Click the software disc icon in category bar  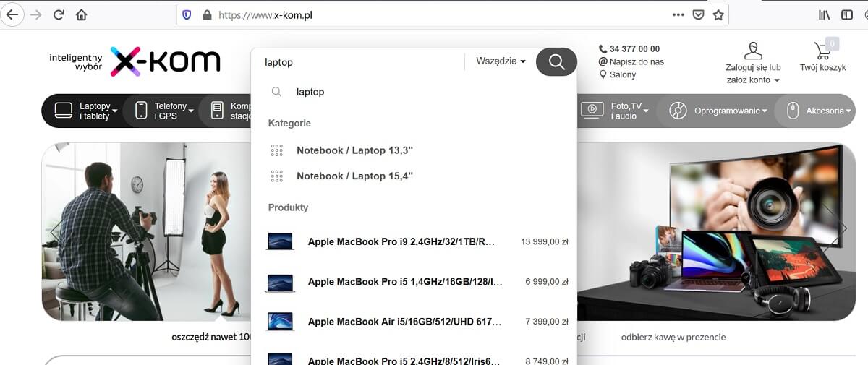[678, 111]
